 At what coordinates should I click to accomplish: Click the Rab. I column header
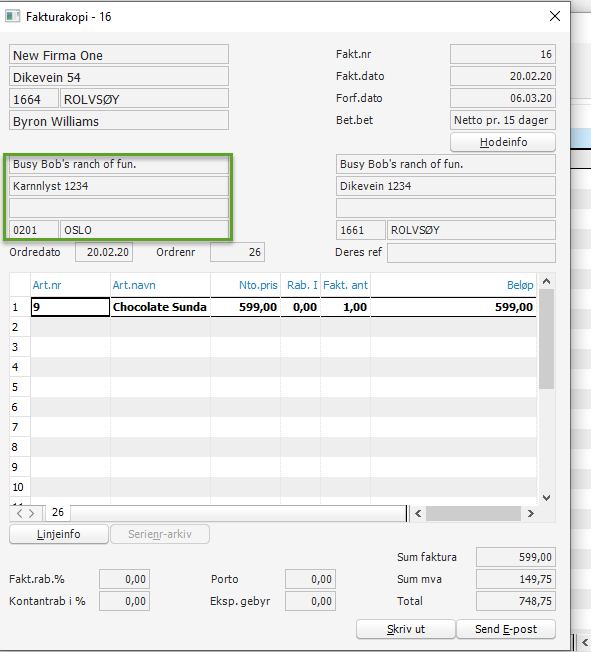301,285
